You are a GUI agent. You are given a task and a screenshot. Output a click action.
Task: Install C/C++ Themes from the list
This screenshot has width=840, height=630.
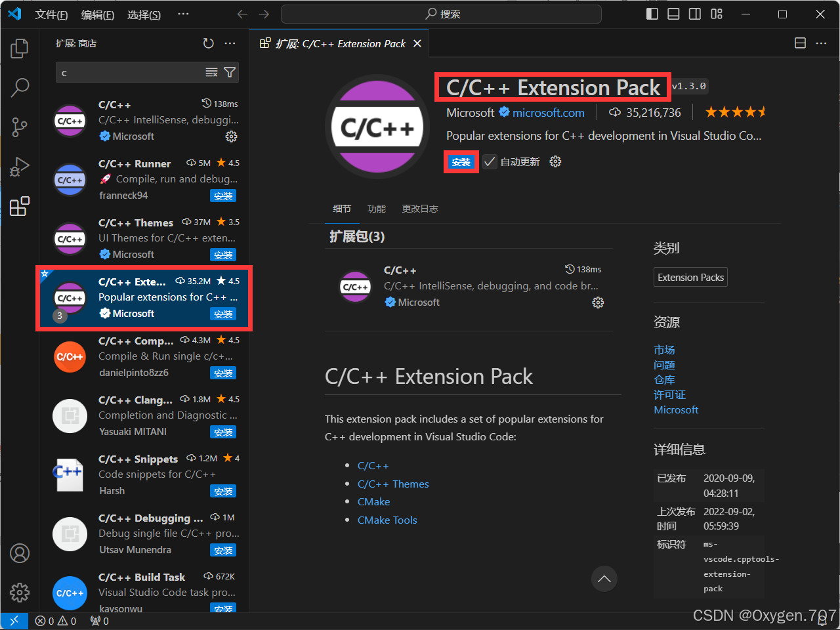223,255
